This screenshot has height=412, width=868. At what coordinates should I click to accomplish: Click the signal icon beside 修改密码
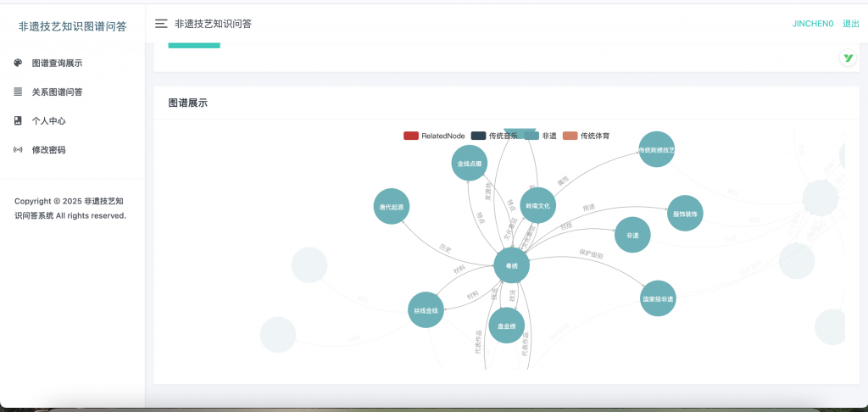pos(18,149)
